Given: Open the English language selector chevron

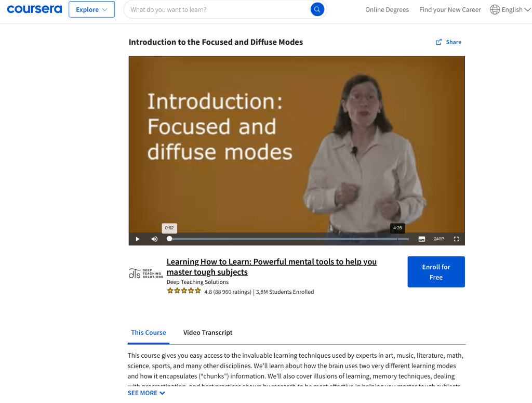Looking at the screenshot, I should tap(527, 10).
